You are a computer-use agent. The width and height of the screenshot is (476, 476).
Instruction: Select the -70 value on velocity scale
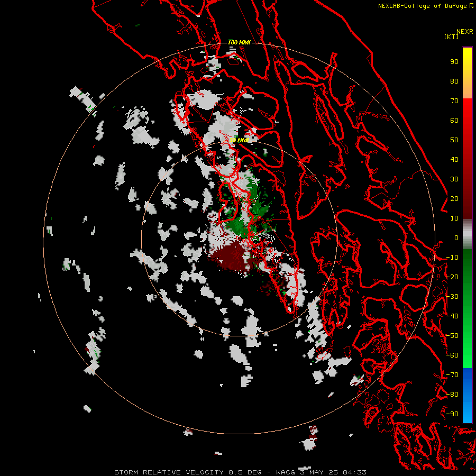click(x=452, y=375)
